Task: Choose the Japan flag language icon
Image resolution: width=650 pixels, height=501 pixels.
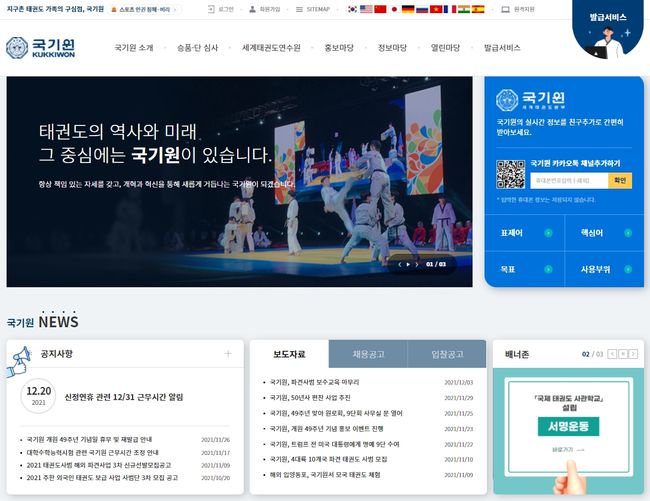Action: coord(394,9)
